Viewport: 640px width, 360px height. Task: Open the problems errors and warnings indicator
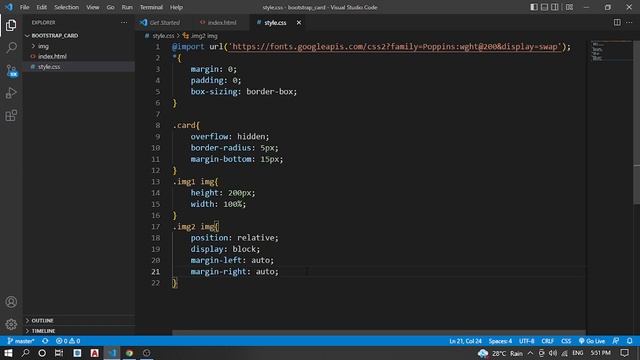68,341
